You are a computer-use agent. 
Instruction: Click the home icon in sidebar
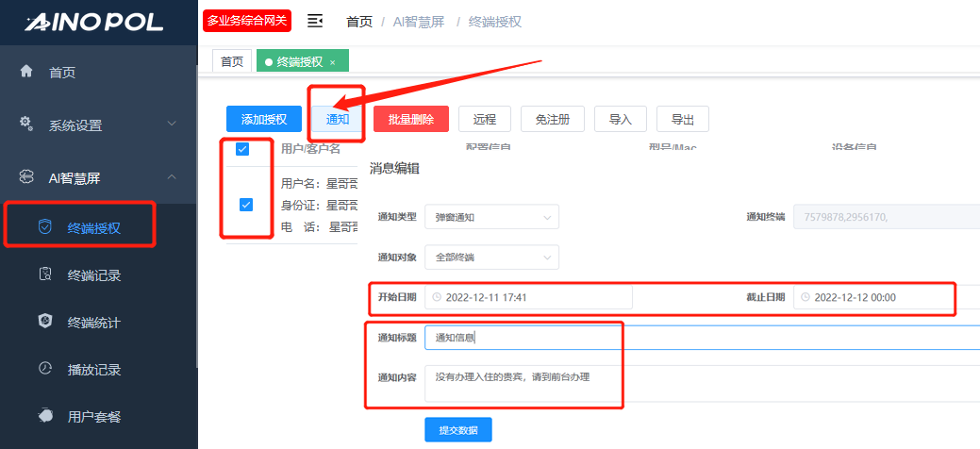point(26,72)
